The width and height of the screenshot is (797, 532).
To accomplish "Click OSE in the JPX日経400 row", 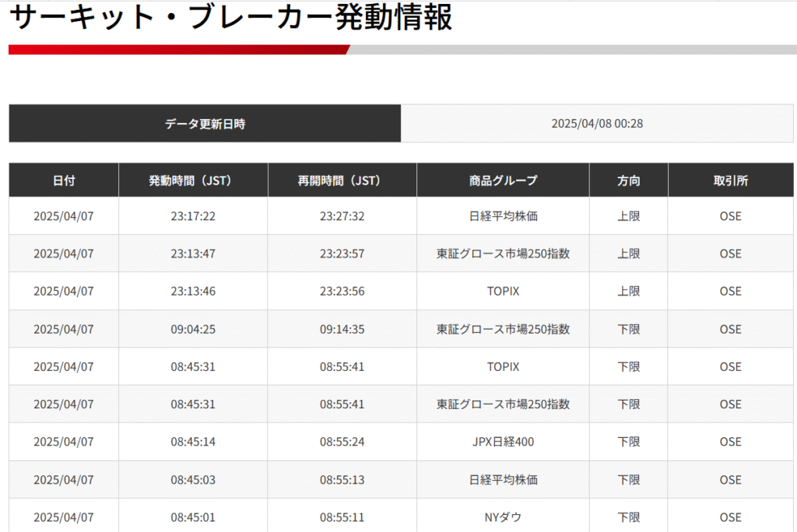I will [730, 442].
